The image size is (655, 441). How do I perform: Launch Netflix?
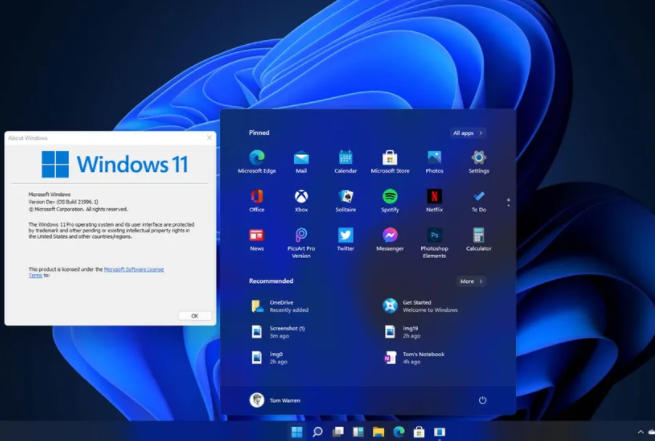[x=434, y=200]
